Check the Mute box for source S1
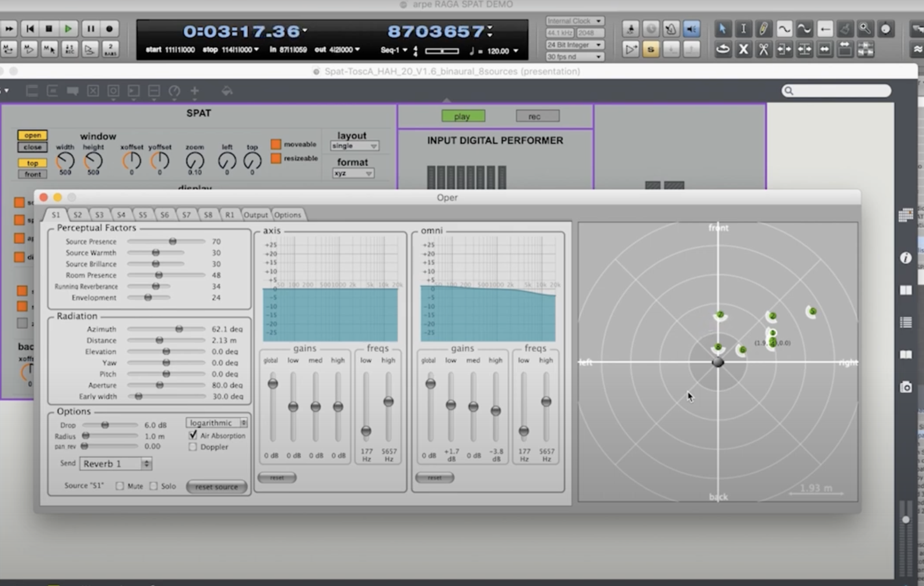The width and height of the screenshot is (924, 586). [x=120, y=486]
